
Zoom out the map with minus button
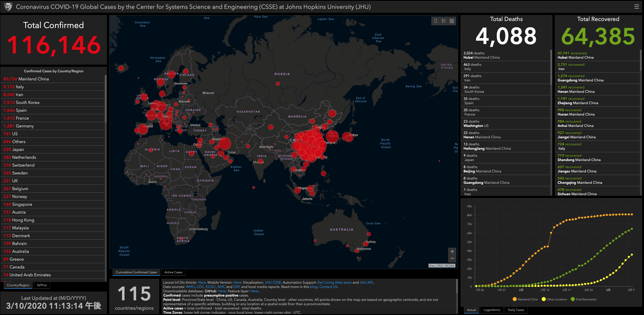click(452, 258)
